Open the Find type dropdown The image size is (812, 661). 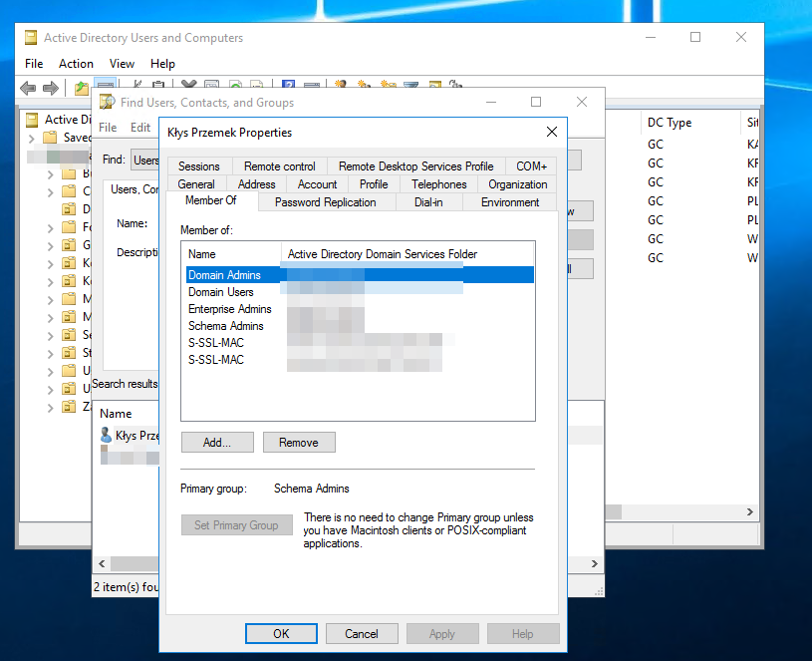pyautogui.click(x=147, y=160)
